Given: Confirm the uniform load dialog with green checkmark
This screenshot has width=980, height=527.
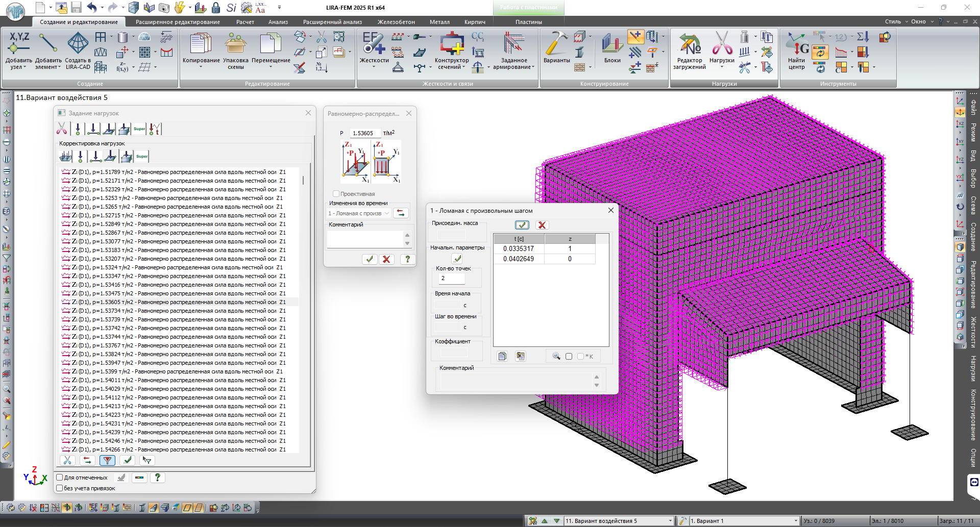Looking at the screenshot, I should click(370, 259).
